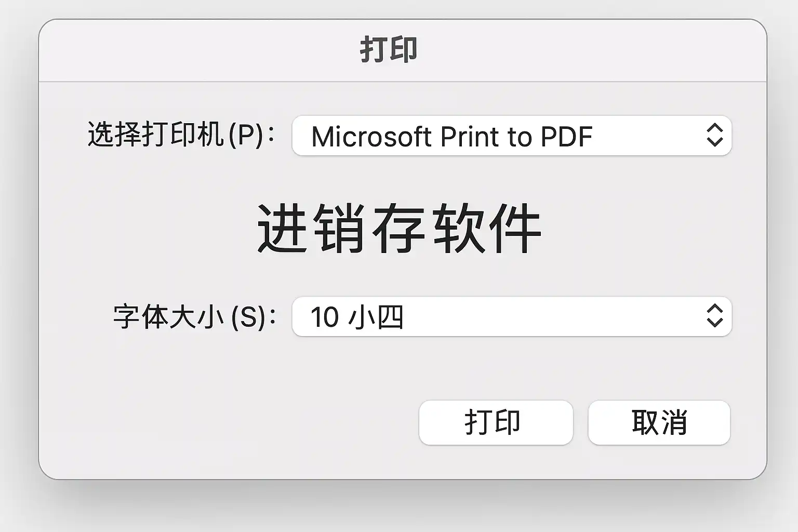
Task: Click the down arrow in the printer selector
Action: tap(715, 142)
